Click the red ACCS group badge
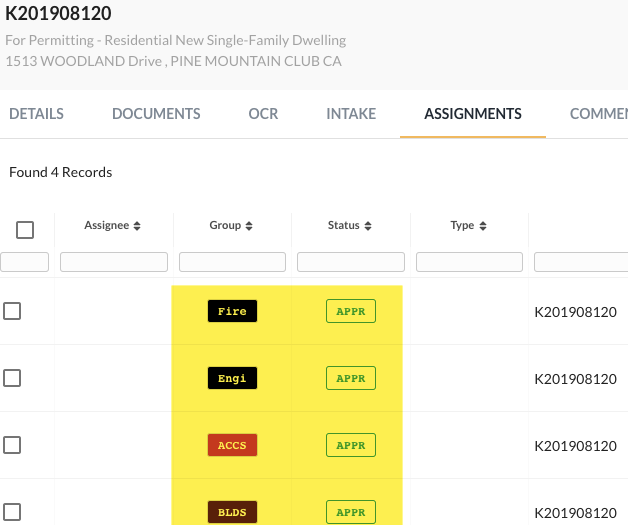 coord(232,445)
